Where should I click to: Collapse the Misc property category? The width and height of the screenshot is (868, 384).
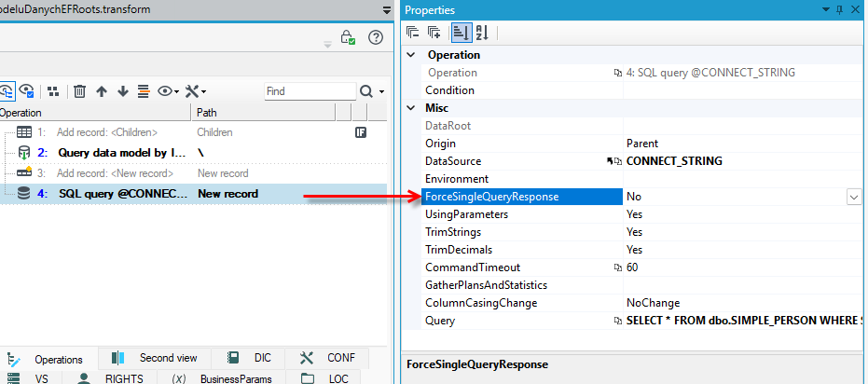tap(411, 108)
